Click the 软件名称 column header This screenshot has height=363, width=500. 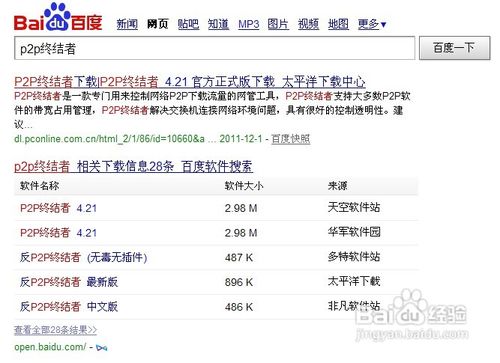tap(39, 186)
